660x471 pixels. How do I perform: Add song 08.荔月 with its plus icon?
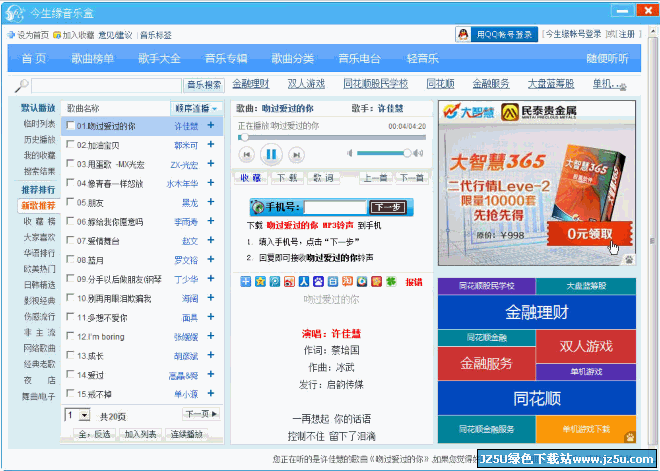click(x=211, y=259)
